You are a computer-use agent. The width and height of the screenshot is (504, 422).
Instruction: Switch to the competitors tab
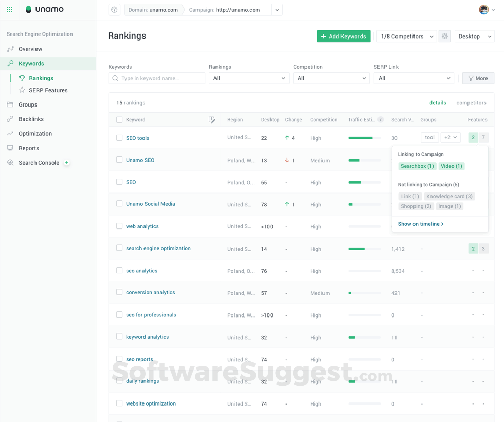click(471, 103)
